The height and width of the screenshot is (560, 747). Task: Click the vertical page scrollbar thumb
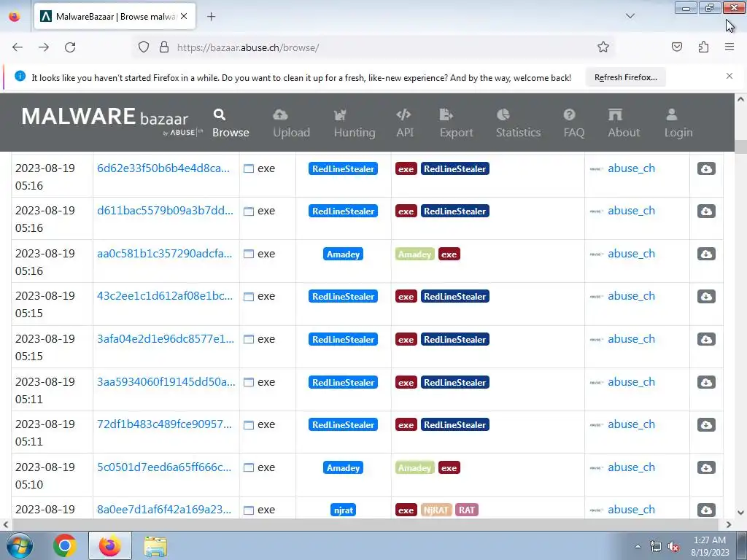pyautogui.click(x=740, y=147)
